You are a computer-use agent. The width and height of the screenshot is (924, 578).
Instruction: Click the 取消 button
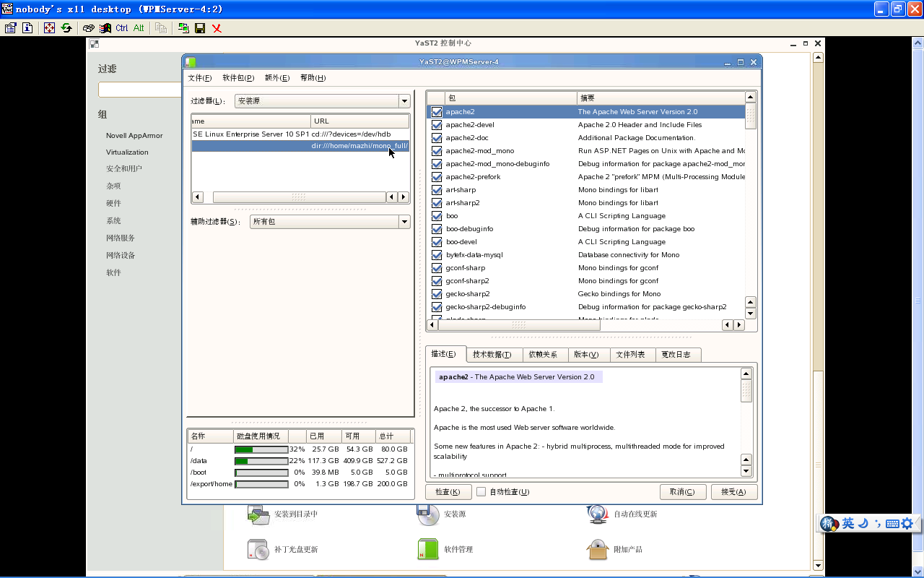682,492
